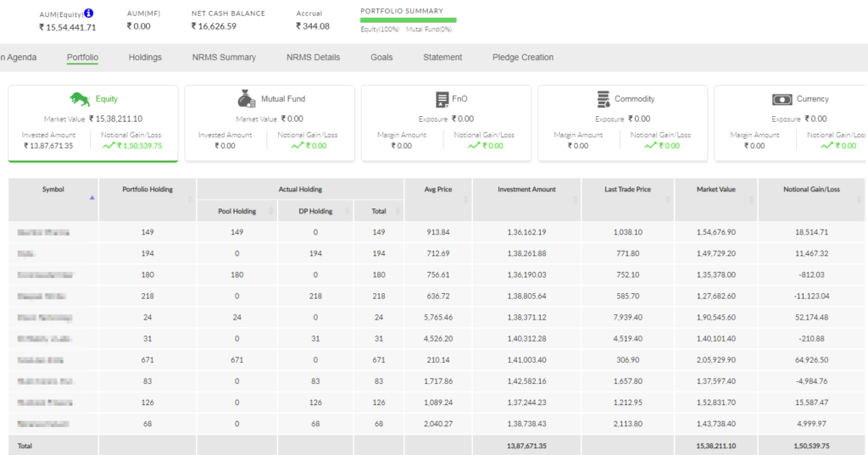Click FnO gain trend arrow icon
The height and width of the screenshot is (455, 868).
pos(474,146)
